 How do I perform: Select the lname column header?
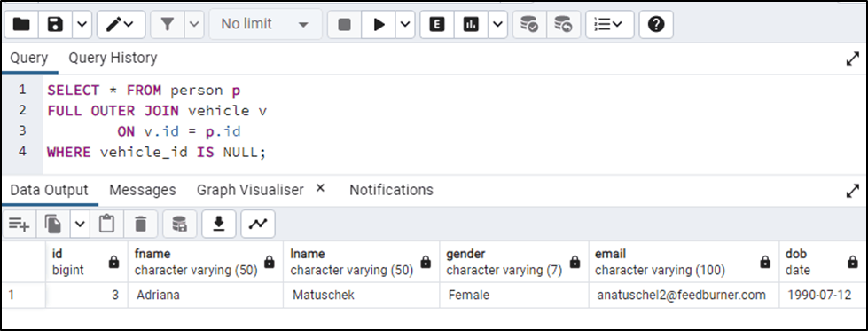tap(362, 262)
